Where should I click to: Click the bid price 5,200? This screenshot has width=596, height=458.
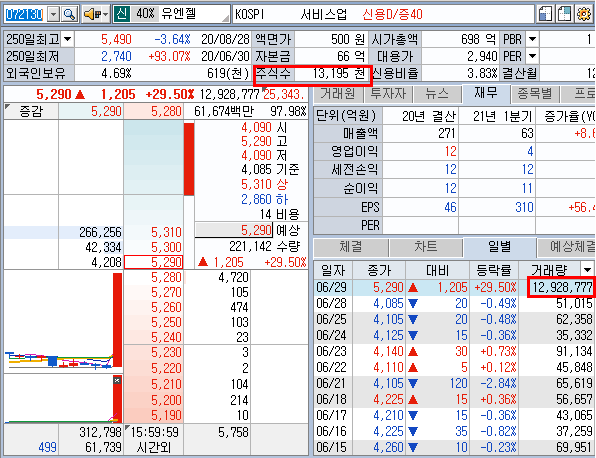click(166, 400)
